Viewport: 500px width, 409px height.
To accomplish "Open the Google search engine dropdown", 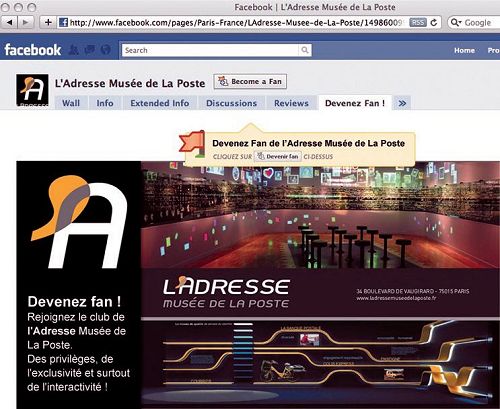I will pyautogui.click(x=455, y=23).
